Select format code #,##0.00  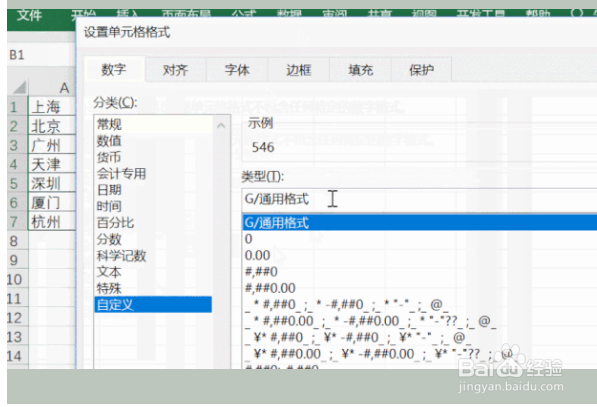[420, 288]
